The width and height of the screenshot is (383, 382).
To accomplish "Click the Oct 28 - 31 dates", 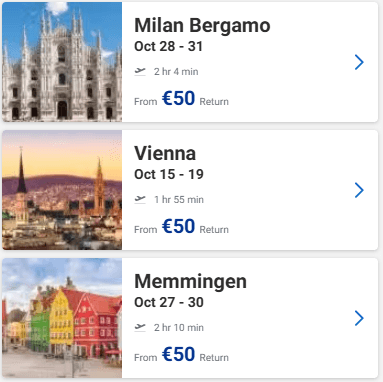I will (168, 46).
